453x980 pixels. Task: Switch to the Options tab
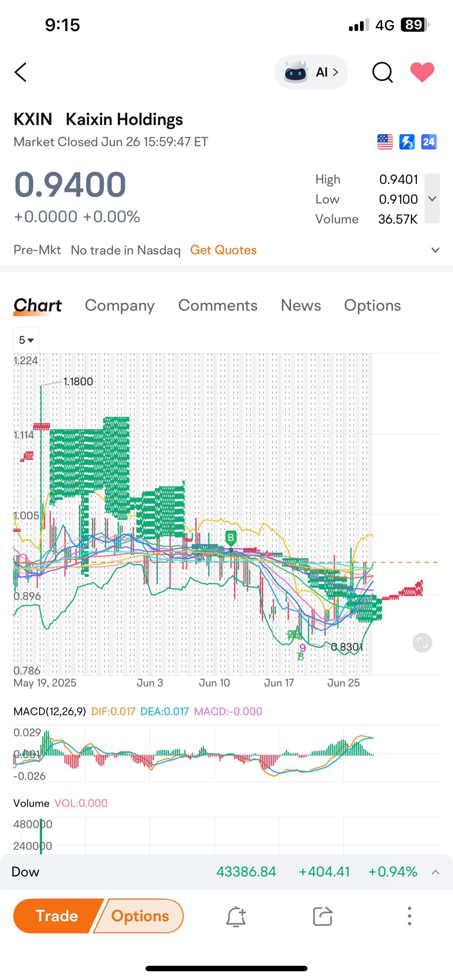(372, 306)
